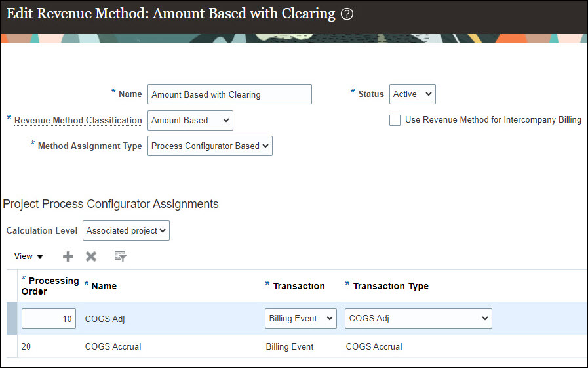The height and width of the screenshot is (368, 588).
Task: Open the Status dropdown
Action: (412, 94)
